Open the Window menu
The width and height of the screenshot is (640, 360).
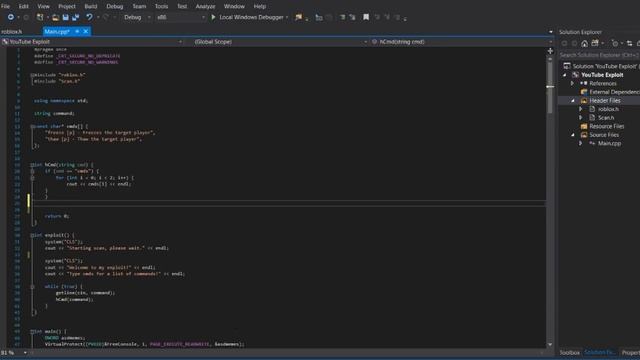pyautogui.click(x=234, y=6)
